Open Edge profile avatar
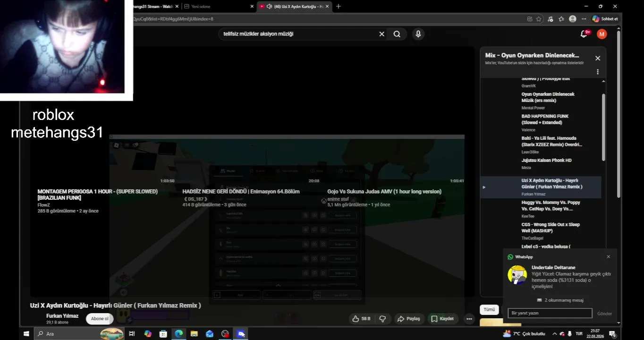 tap(573, 19)
